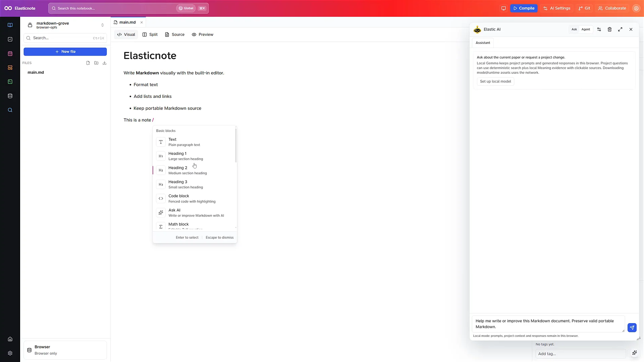Image resolution: width=644 pixels, height=362 pixels.
Task: Click the New file button
Action: tap(65, 52)
